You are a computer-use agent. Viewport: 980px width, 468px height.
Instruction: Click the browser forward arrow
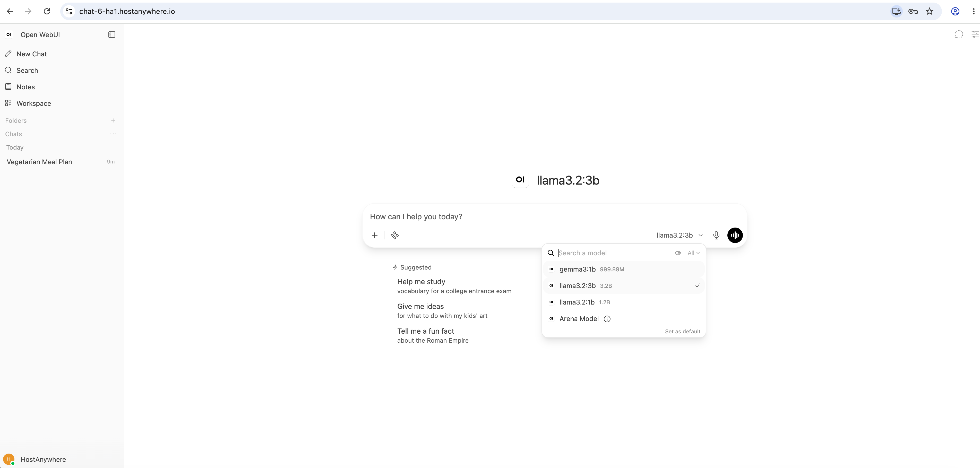(28, 11)
